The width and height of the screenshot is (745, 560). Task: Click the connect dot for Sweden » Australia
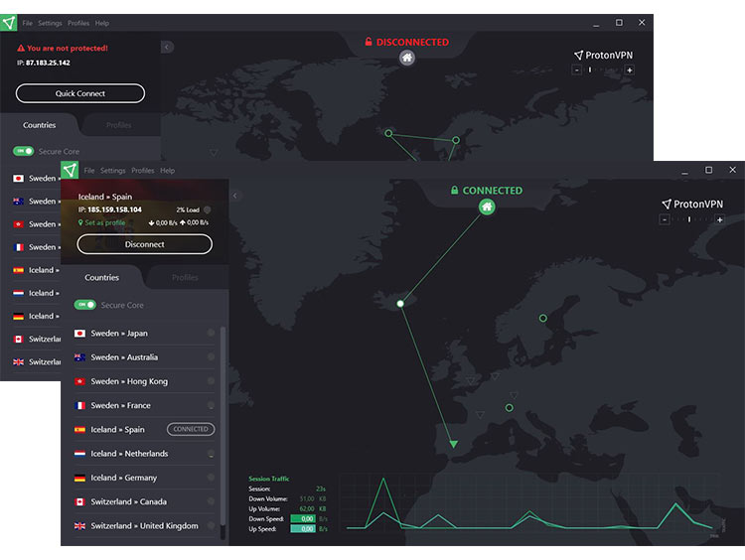coord(211,356)
